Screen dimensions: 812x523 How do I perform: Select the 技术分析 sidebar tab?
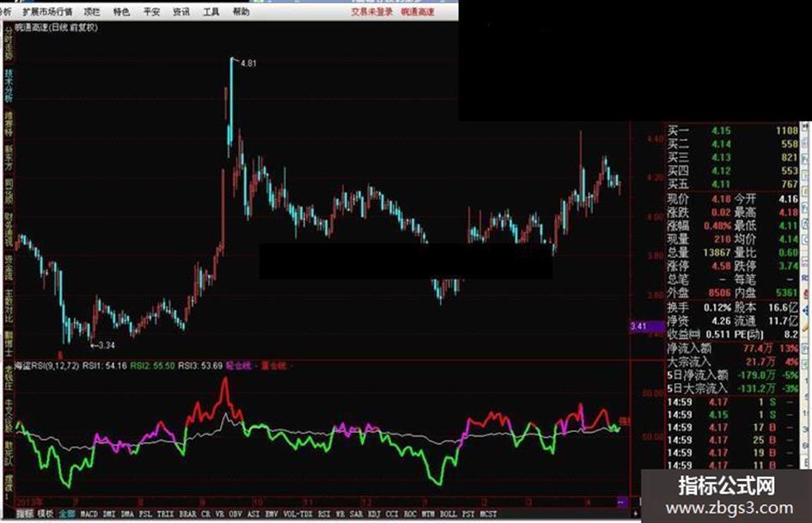pyautogui.click(x=9, y=85)
